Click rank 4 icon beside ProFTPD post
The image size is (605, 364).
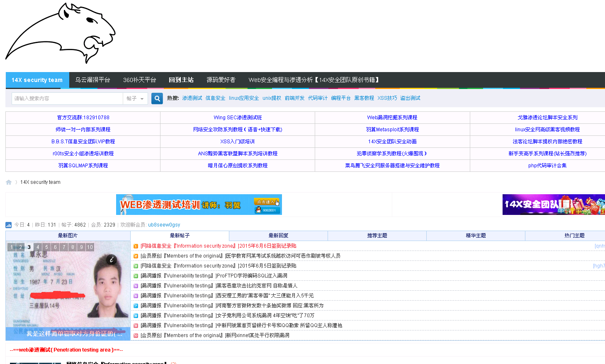136,276
